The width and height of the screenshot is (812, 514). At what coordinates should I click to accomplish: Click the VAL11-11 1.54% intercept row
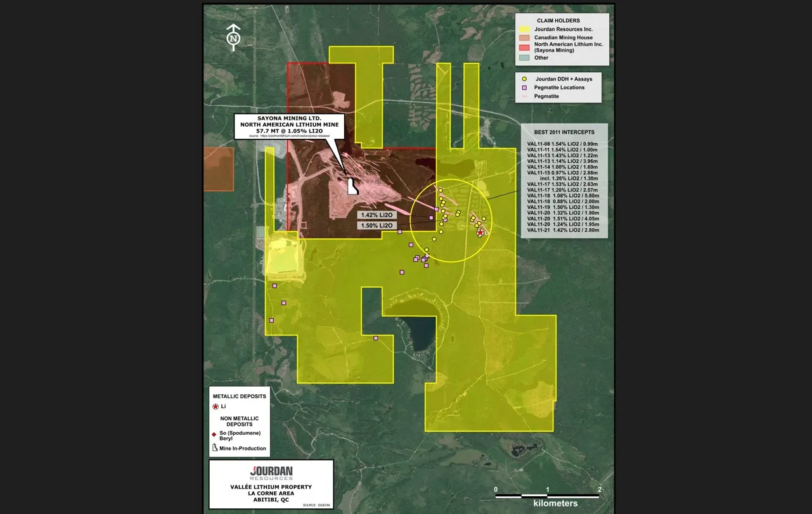tap(564, 150)
